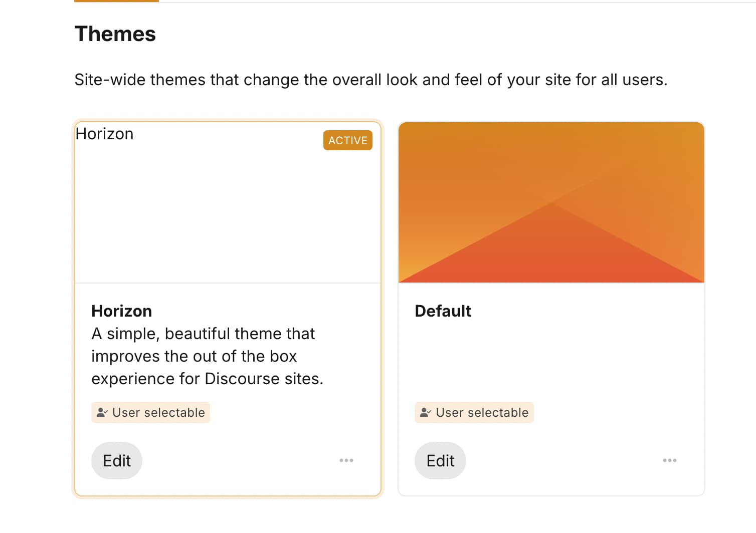Click the Themes section heading
The image size is (756, 533).
point(115,34)
